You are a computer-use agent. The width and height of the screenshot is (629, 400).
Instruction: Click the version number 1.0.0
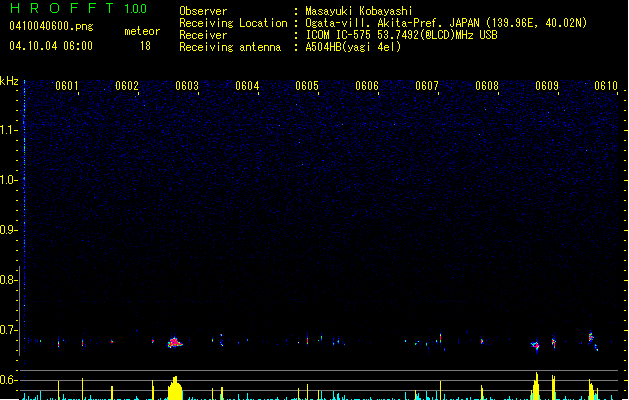coord(135,8)
